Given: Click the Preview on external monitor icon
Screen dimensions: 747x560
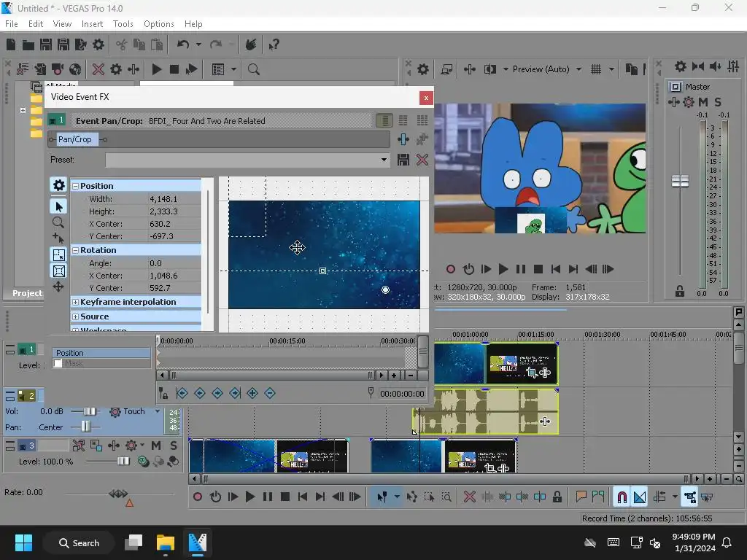Looking at the screenshot, I should click(446, 69).
